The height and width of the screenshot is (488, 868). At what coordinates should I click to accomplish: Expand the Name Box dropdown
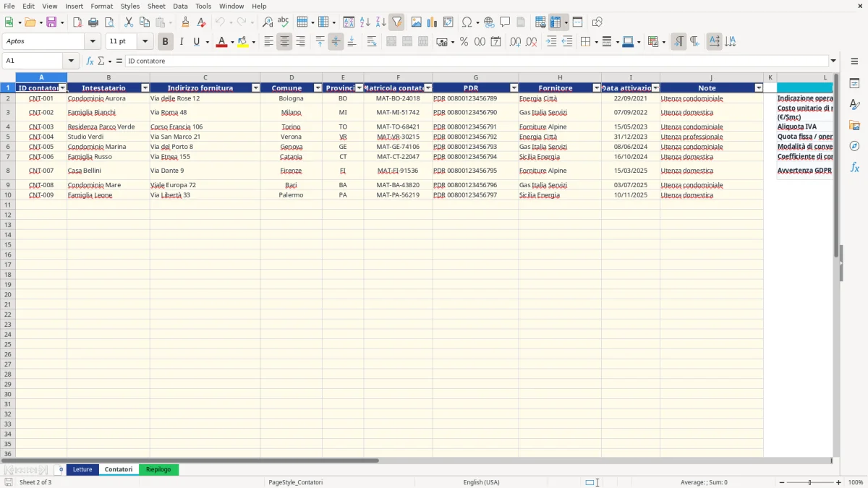tap(71, 61)
